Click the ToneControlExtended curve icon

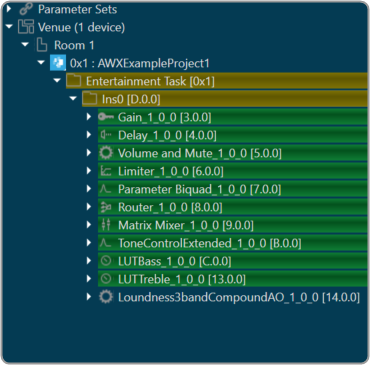coord(105,243)
